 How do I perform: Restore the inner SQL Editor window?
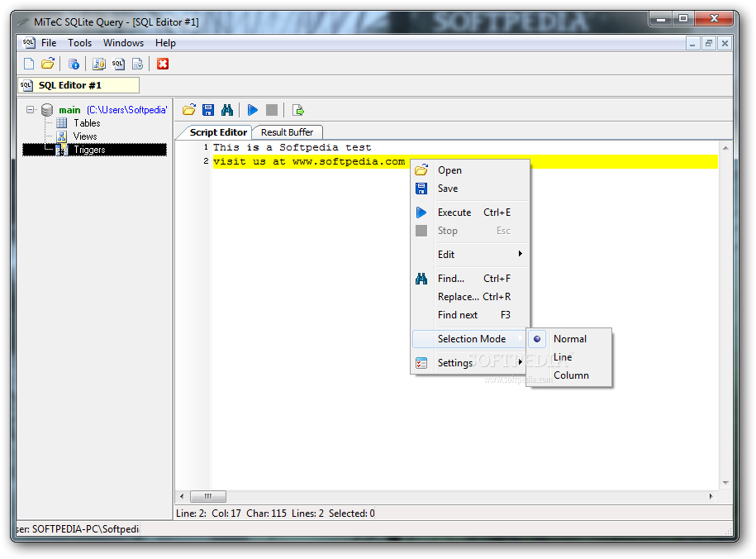click(x=709, y=43)
